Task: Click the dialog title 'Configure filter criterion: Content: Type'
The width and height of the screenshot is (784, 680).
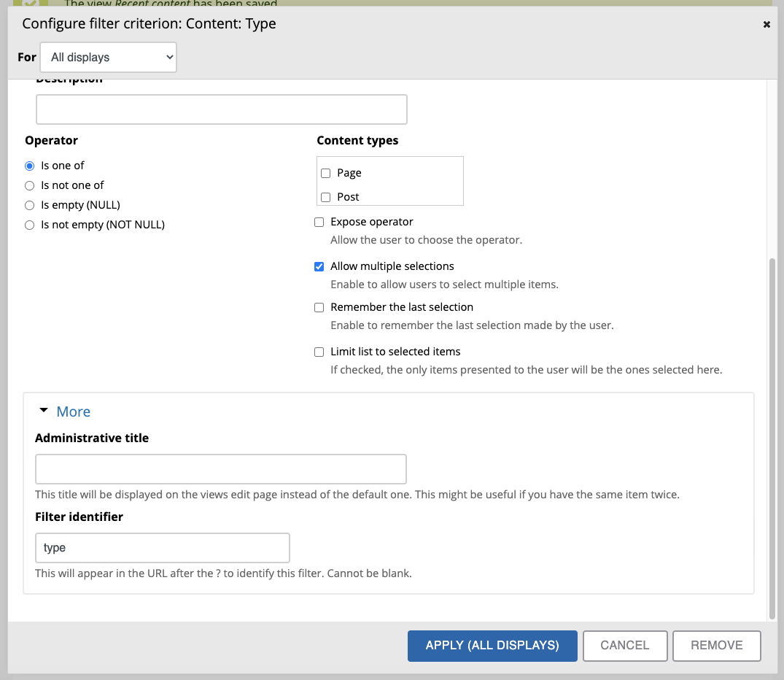Action: pos(149,24)
